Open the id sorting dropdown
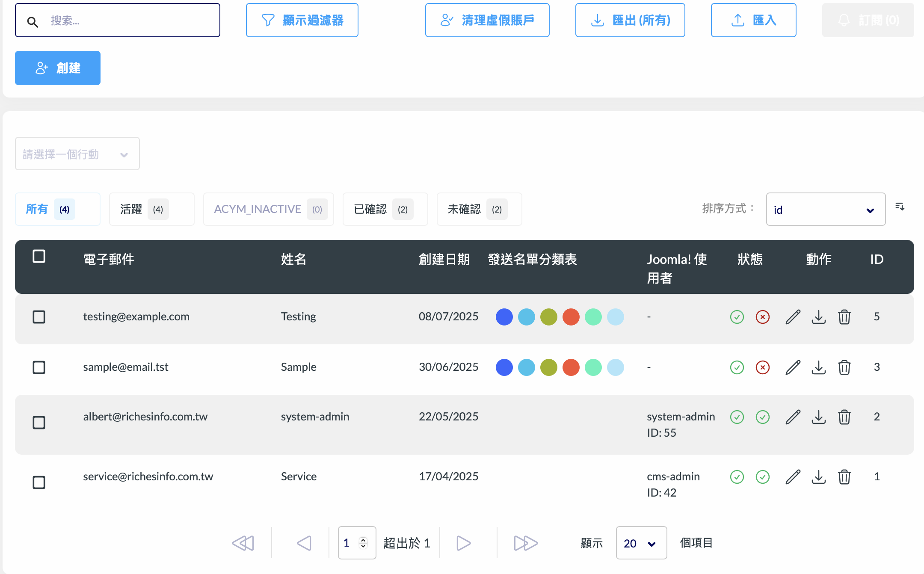Viewport: 924px width, 574px height. point(826,209)
